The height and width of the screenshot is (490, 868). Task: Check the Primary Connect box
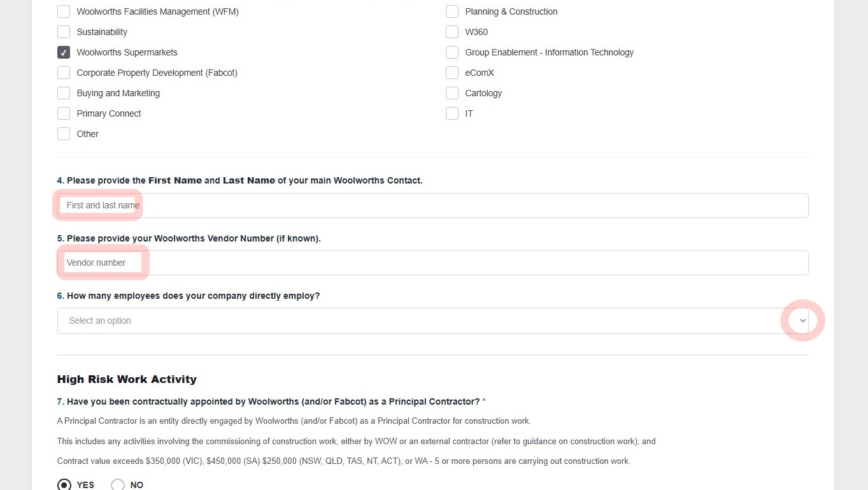64,113
